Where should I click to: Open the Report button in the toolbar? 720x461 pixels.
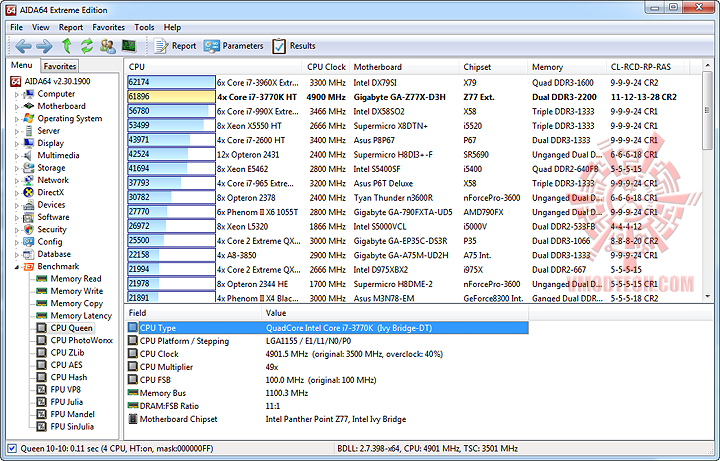coord(175,46)
